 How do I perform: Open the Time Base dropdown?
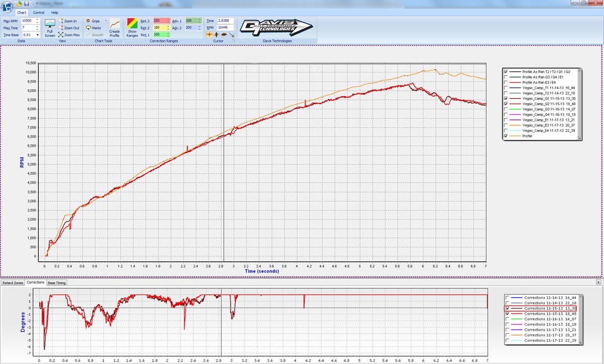[38, 35]
